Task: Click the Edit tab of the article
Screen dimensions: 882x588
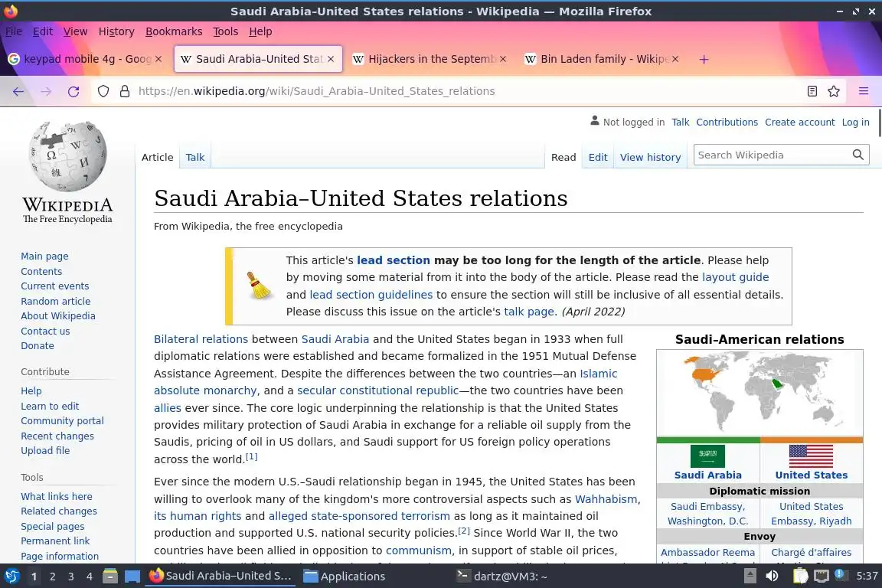Action: pyautogui.click(x=598, y=158)
